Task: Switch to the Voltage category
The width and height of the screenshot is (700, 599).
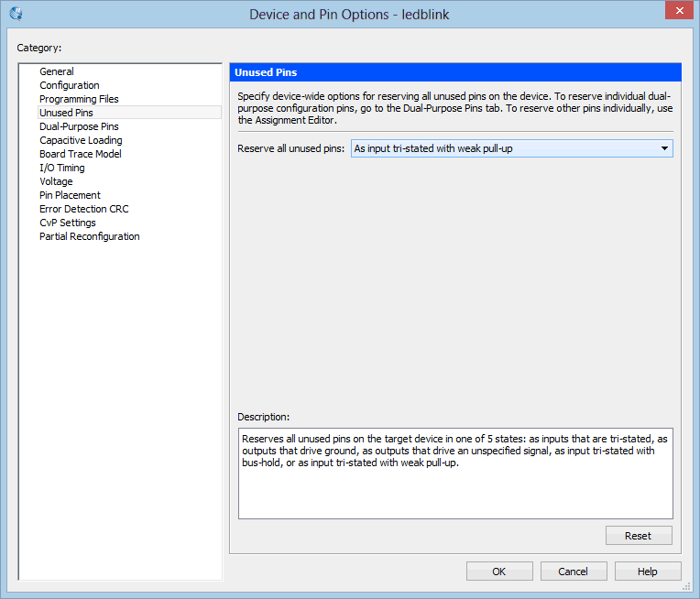Action: click(56, 181)
